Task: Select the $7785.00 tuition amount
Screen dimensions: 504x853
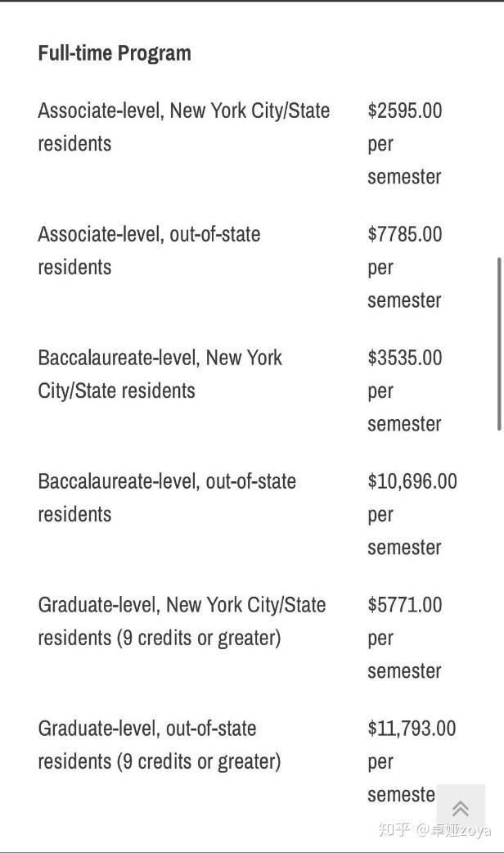Action: [x=404, y=234]
